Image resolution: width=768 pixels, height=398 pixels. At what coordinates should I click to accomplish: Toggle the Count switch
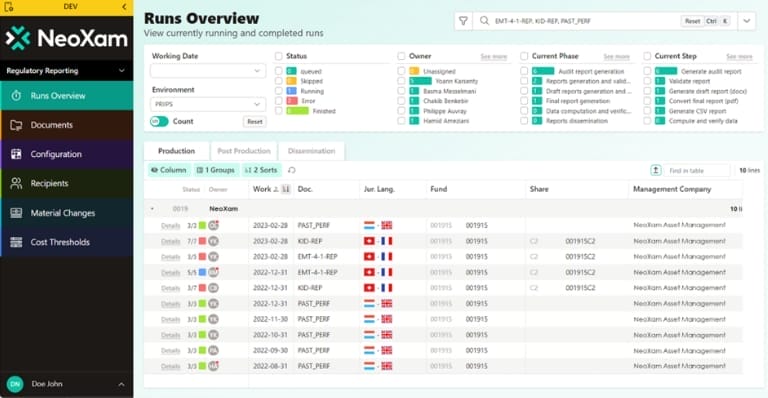click(x=159, y=121)
